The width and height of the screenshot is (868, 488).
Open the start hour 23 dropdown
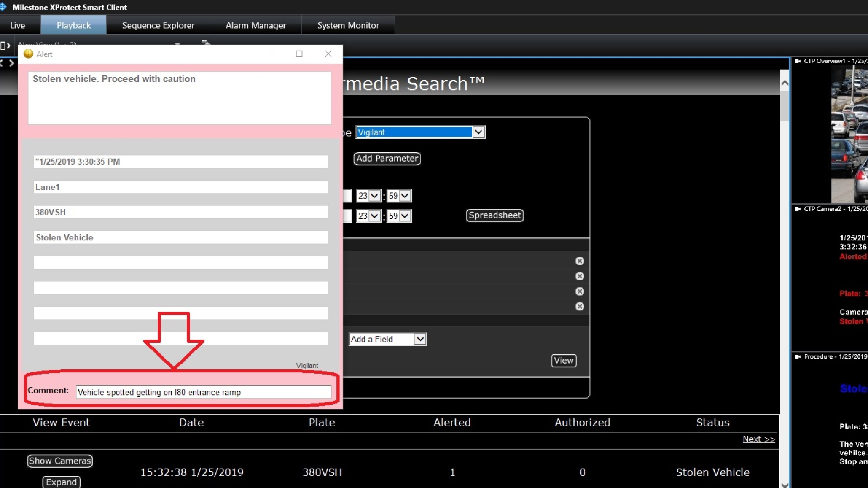coord(374,196)
